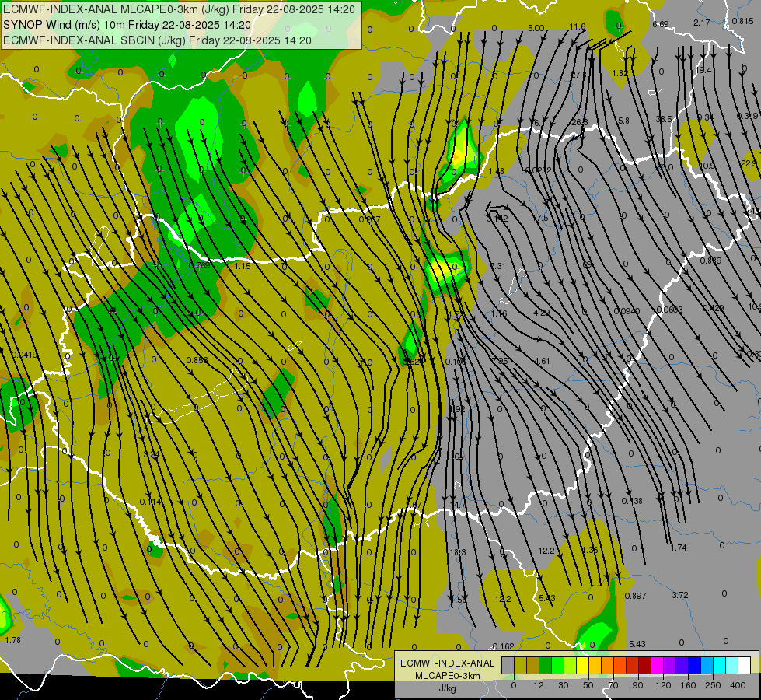Viewport: 761px width, 700px height.
Task: Click the map value 0.429
Action: pyautogui.click(x=713, y=308)
